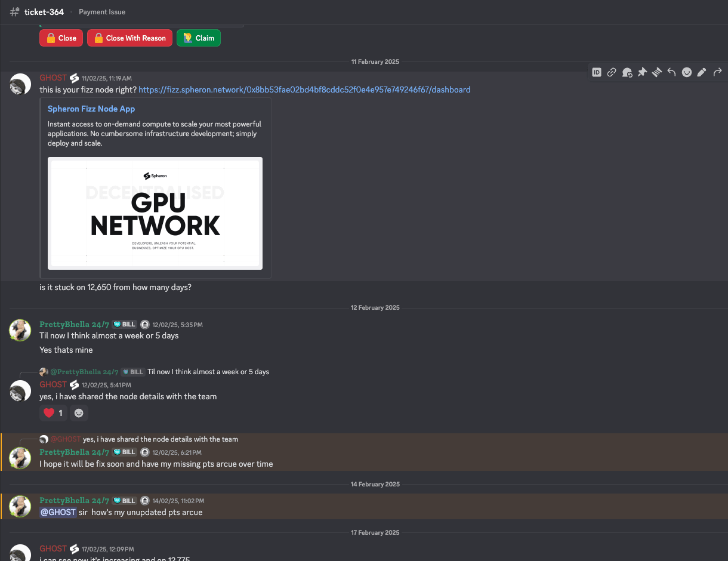Create thread from message via spool icon
Viewport: 728px width, 561px height.
657,72
